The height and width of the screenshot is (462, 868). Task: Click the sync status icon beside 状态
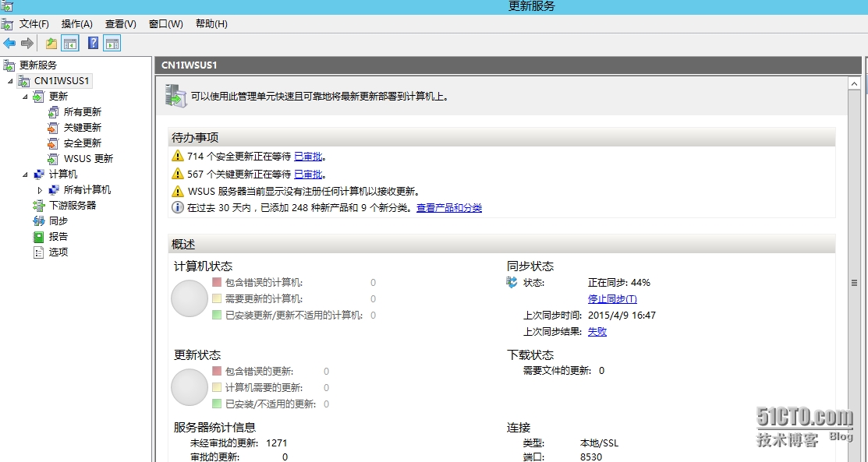(512, 282)
